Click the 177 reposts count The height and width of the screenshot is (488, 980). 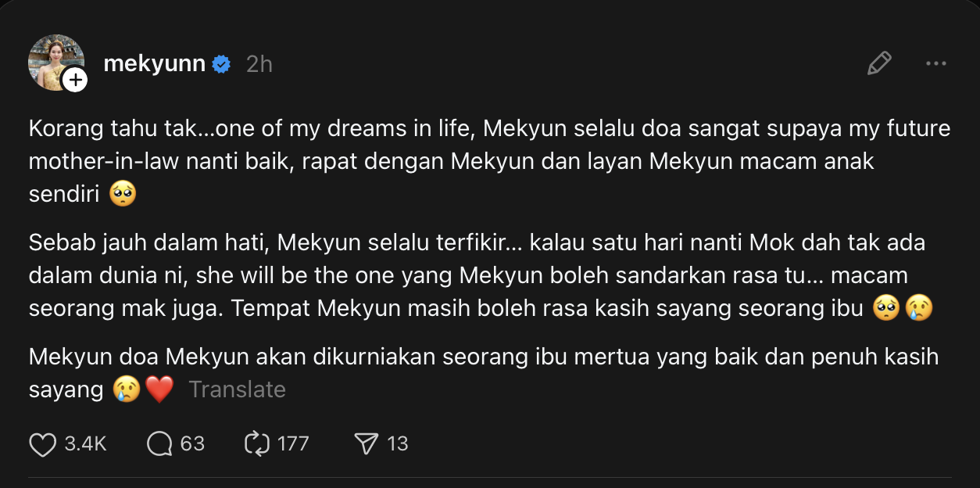coord(293,444)
